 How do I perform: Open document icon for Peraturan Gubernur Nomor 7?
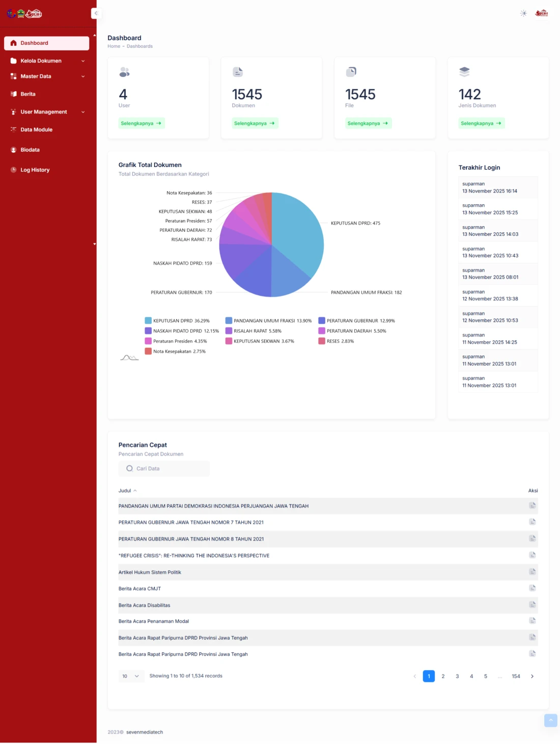(x=532, y=522)
